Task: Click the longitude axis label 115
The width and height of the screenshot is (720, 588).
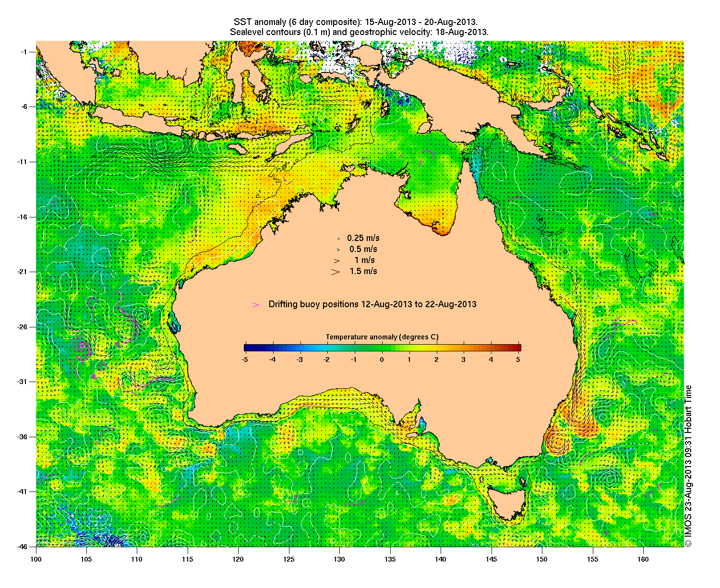Action: click(x=188, y=559)
